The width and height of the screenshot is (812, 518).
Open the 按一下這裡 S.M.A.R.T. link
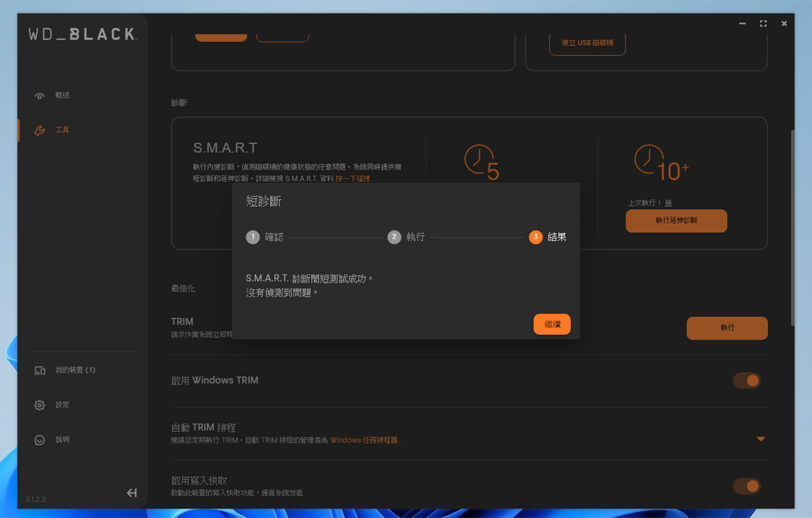pyautogui.click(x=354, y=178)
